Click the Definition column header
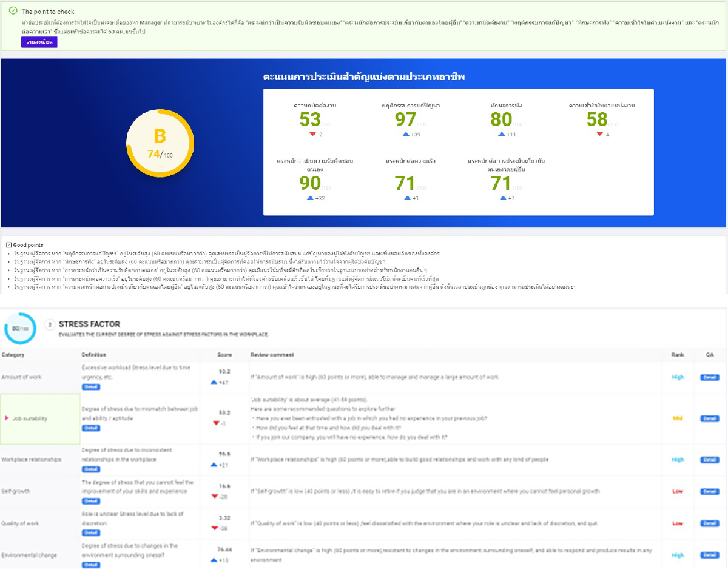The height and width of the screenshot is (581, 728). point(94,355)
